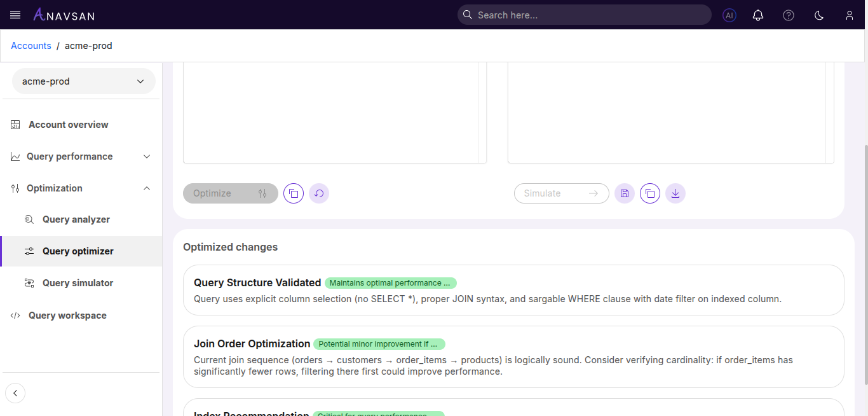Click the copy icon next to Optimize
This screenshot has width=868, height=416.
(x=293, y=193)
